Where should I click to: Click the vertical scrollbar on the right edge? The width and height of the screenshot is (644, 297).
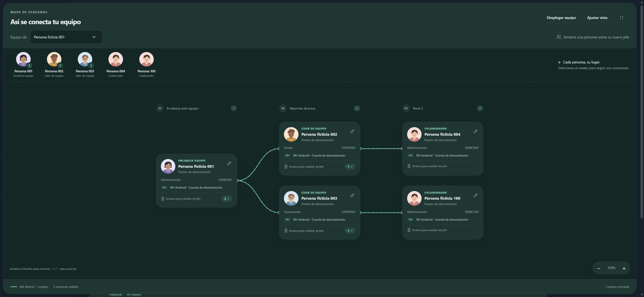point(642,111)
